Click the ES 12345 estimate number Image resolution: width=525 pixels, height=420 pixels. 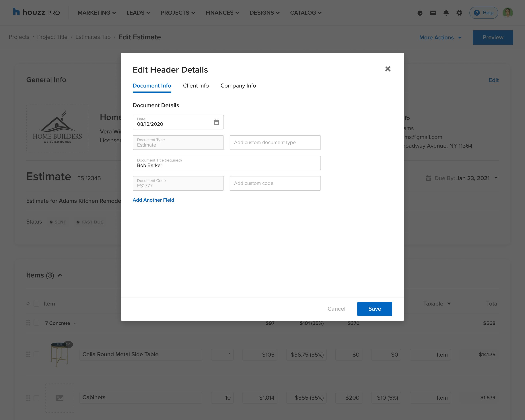pyautogui.click(x=89, y=178)
